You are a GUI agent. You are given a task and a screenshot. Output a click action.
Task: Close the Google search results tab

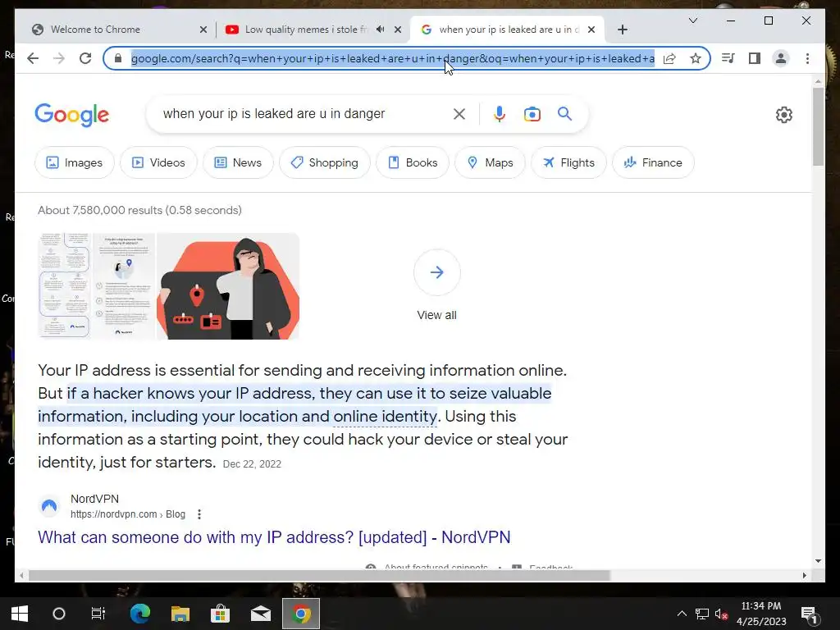pyautogui.click(x=591, y=30)
